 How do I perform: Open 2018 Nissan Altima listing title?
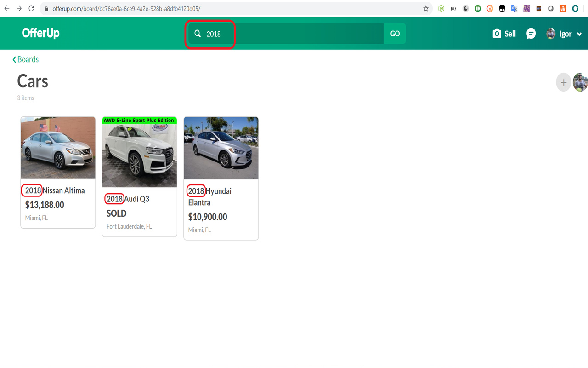click(x=55, y=190)
